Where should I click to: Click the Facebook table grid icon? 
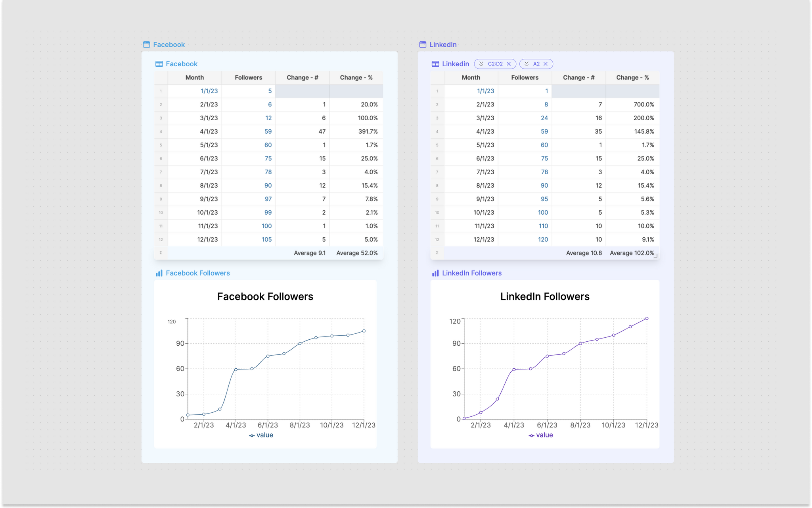point(159,64)
